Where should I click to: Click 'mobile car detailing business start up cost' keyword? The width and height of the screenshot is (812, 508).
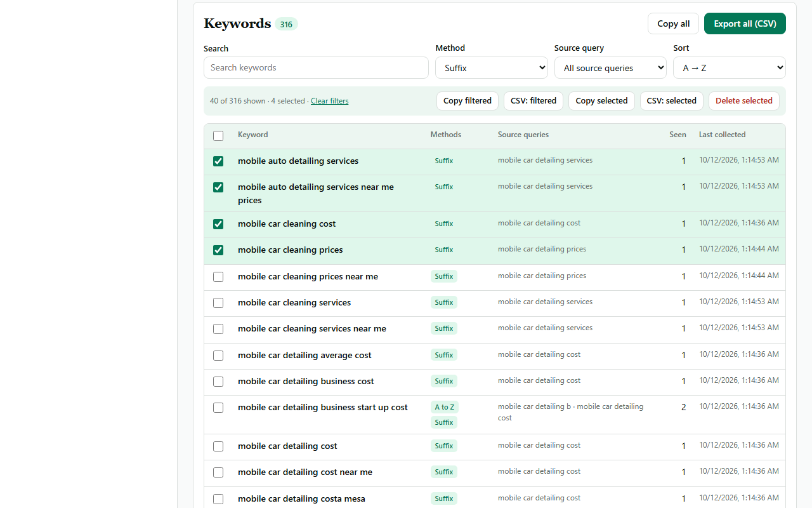tap(323, 408)
